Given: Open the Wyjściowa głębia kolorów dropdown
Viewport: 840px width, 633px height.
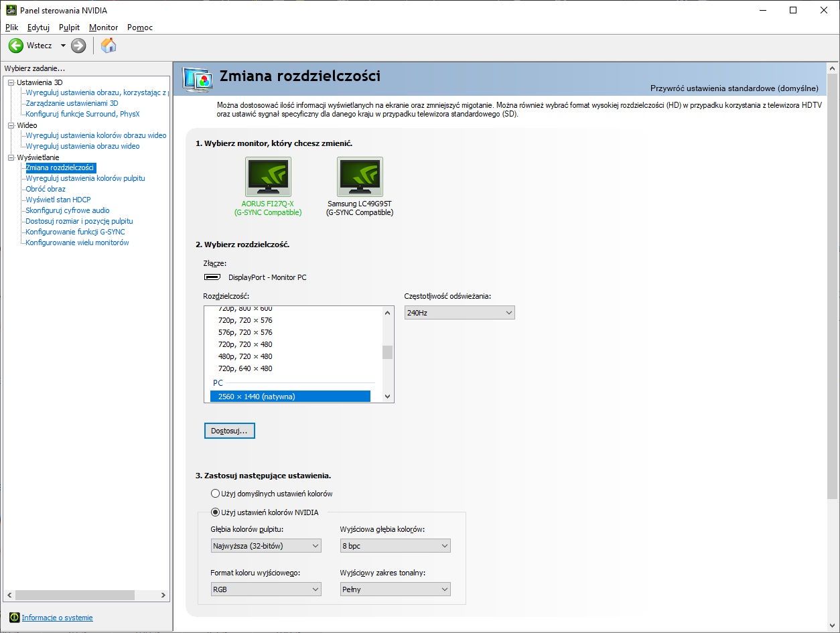Looking at the screenshot, I should [x=395, y=546].
